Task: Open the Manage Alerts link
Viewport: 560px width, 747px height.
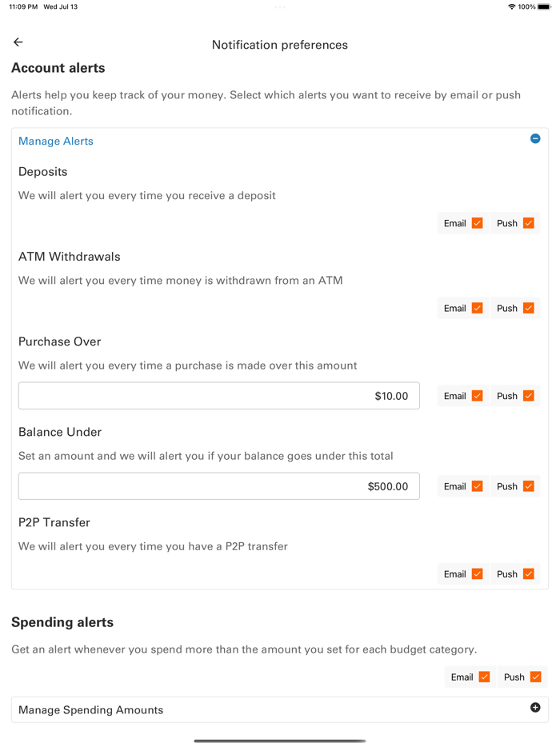Action: pyautogui.click(x=55, y=141)
